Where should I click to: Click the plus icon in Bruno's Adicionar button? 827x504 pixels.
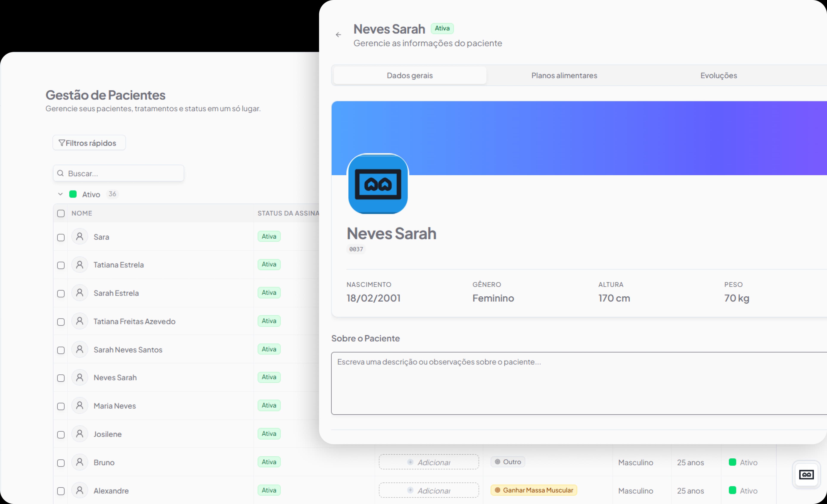pyautogui.click(x=410, y=462)
